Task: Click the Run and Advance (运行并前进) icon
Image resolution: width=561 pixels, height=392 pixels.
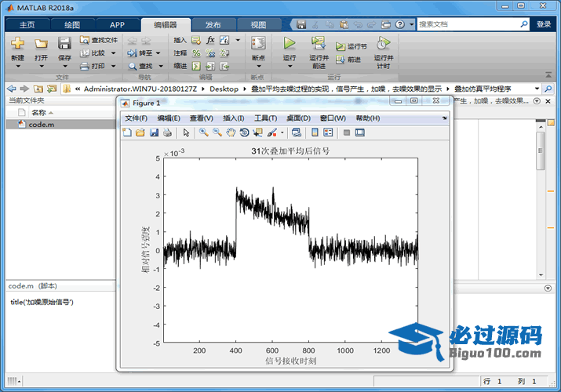Action: click(319, 43)
